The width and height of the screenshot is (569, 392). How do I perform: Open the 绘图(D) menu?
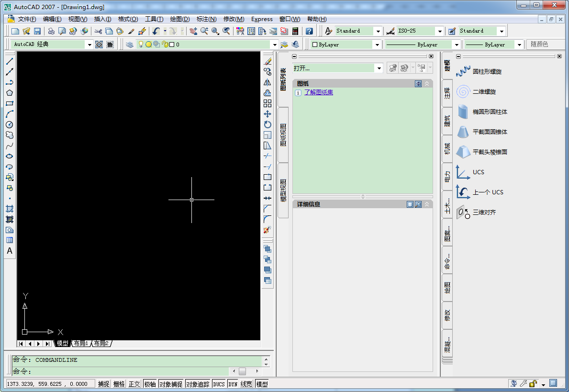180,19
